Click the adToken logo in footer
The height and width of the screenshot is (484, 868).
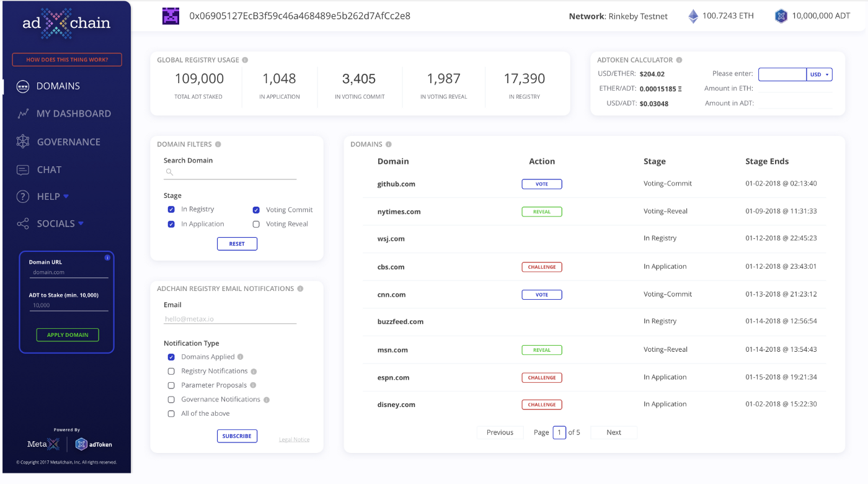(94, 444)
